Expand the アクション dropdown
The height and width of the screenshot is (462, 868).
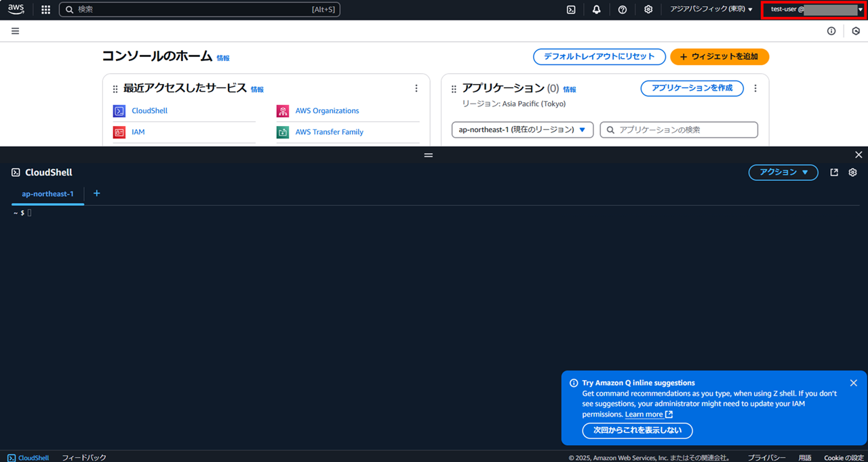point(783,172)
